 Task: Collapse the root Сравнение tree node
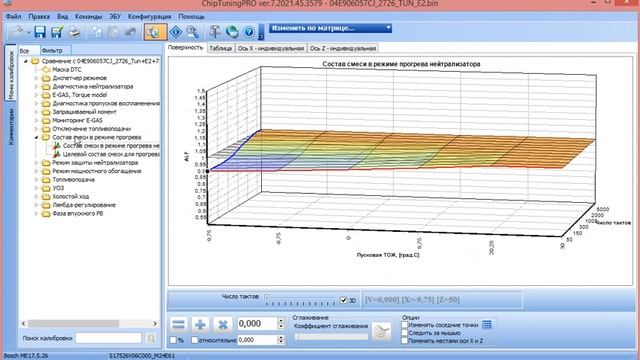coord(26,61)
